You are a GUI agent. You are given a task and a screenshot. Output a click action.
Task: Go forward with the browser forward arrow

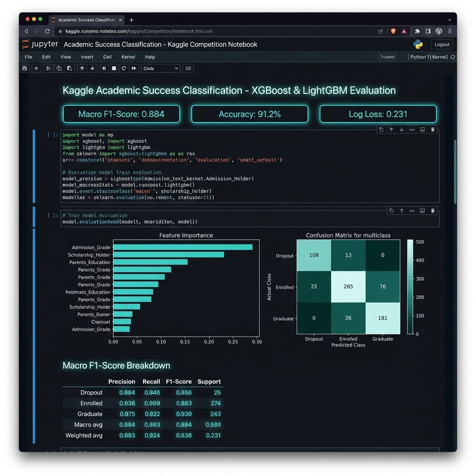pyautogui.click(x=37, y=31)
